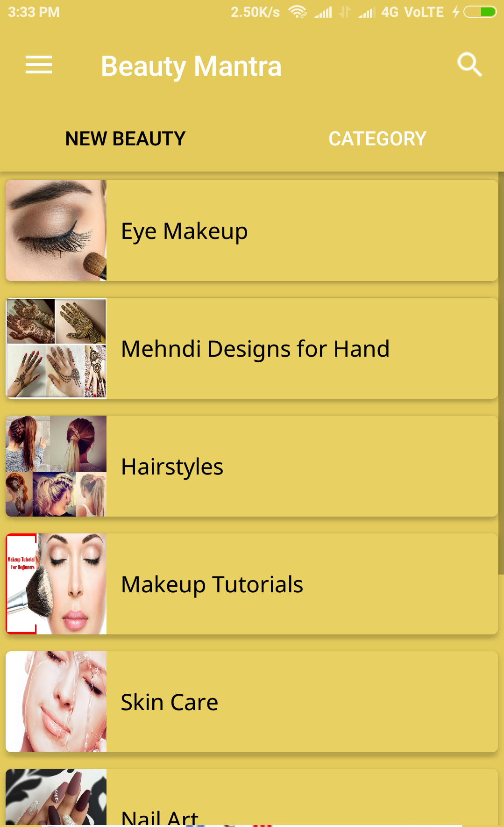The height and width of the screenshot is (827, 504).
Task: Tap the Mehndi hands thumbnail
Action: click(x=56, y=348)
